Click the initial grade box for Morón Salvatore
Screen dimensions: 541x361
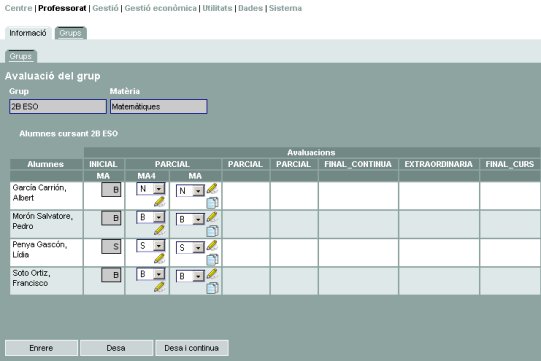point(111,218)
